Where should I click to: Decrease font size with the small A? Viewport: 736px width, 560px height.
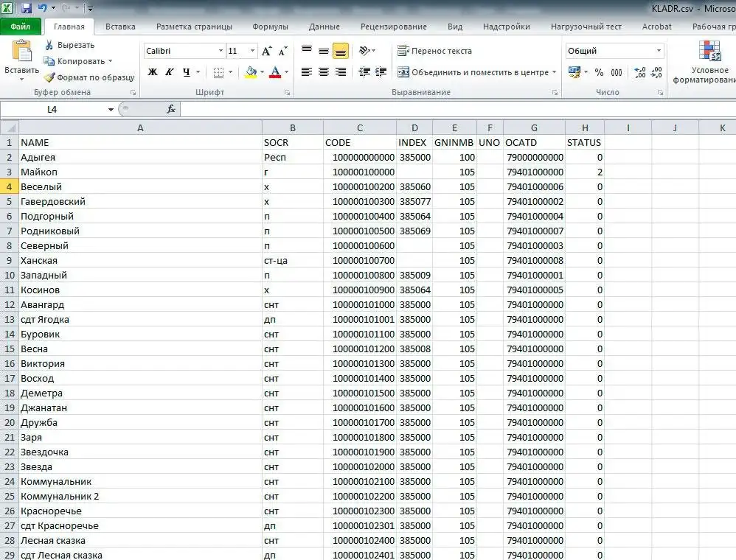click(282, 51)
